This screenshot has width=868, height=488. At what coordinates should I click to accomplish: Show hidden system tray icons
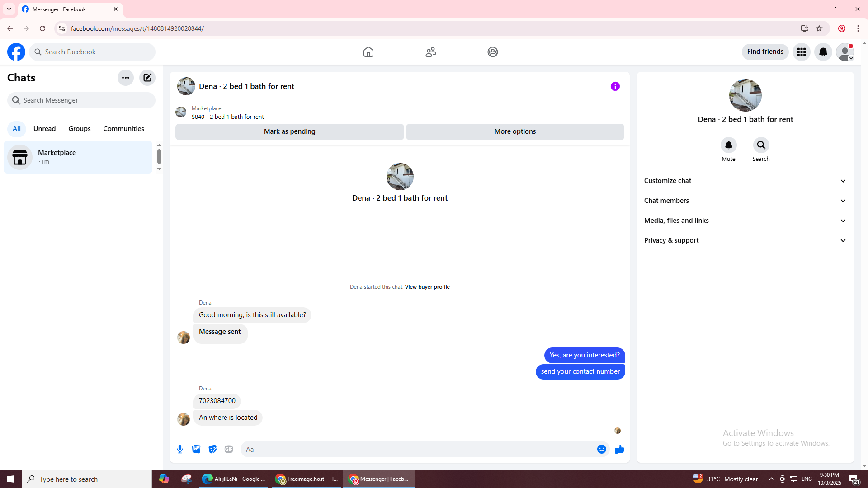(x=772, y=479)
